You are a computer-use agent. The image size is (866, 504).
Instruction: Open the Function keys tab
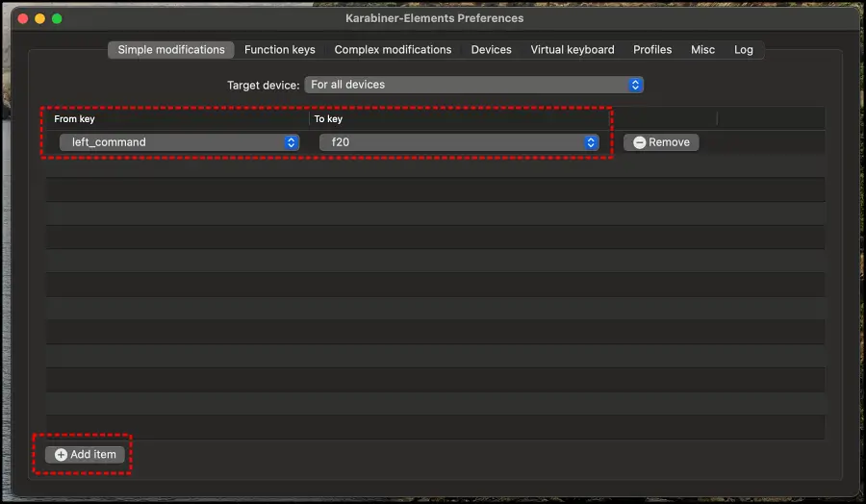279,50
